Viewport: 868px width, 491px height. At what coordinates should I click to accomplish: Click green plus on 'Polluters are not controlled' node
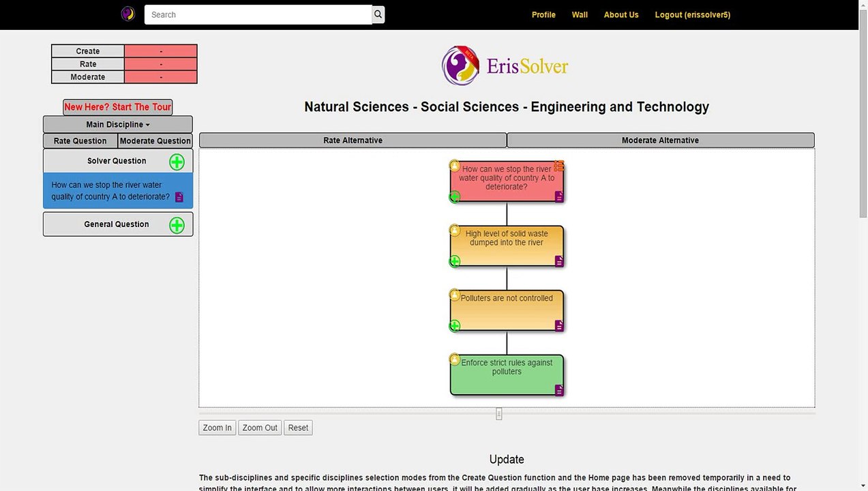click(455, 326)
